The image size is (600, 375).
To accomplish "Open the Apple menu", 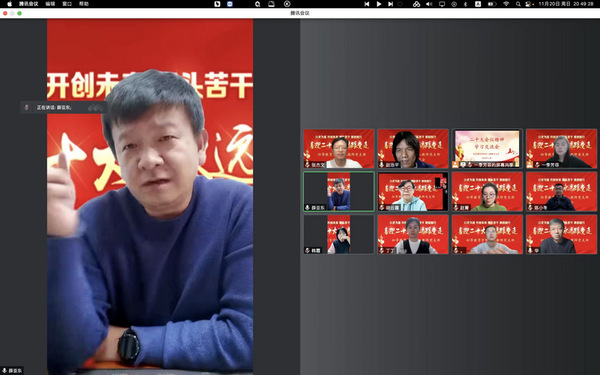I will coord(10,4).
